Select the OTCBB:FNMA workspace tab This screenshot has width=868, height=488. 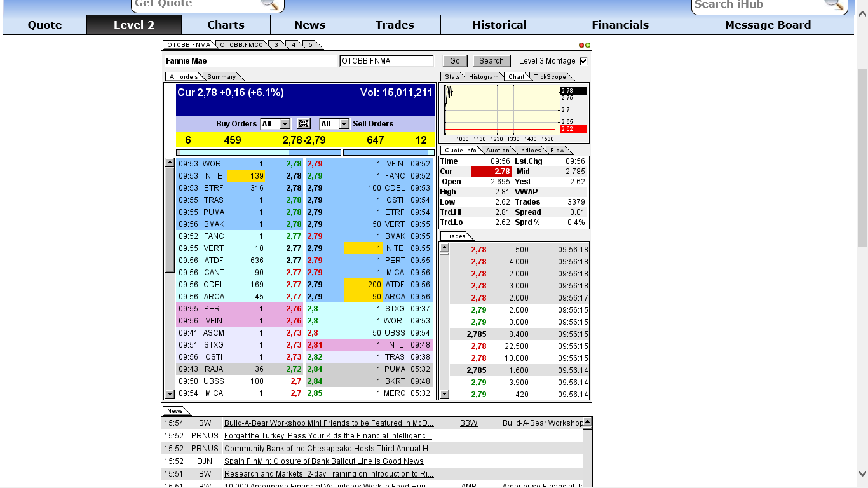coord(189,45)
